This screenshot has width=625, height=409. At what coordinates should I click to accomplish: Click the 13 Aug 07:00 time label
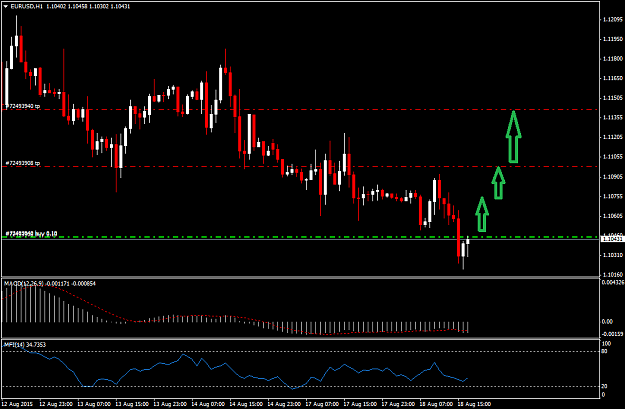94,404
